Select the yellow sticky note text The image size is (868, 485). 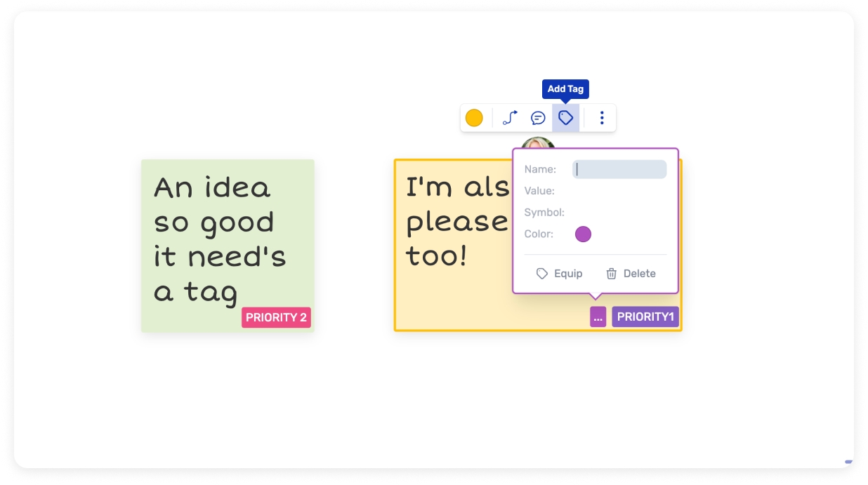point(456,222)
